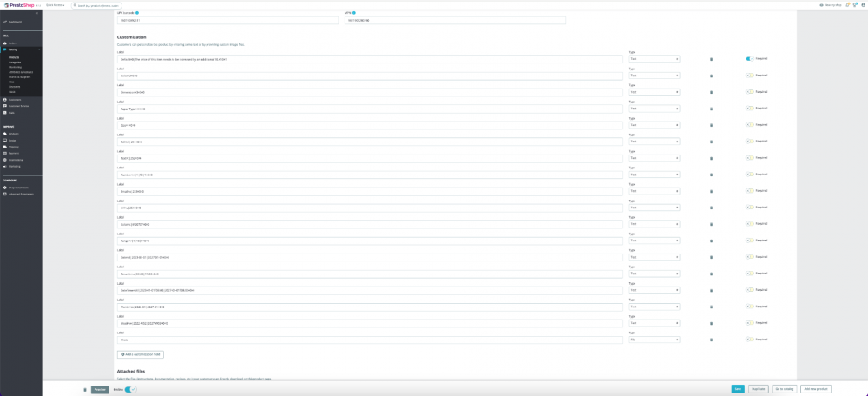This screenshot has height=396, width=868.
Task: Open the notifications bell icon
Action: [x=847, y=5]
